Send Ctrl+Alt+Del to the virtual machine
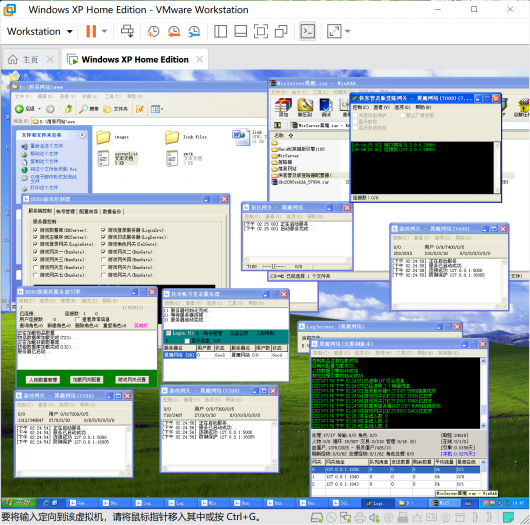Image resolution: width=530 pixels, height=525 pixels. pyautogui.click(x=127, y=31)
